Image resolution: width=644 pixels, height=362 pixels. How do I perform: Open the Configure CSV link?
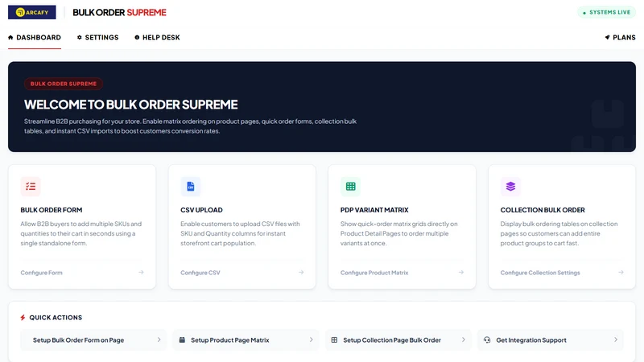200,273
